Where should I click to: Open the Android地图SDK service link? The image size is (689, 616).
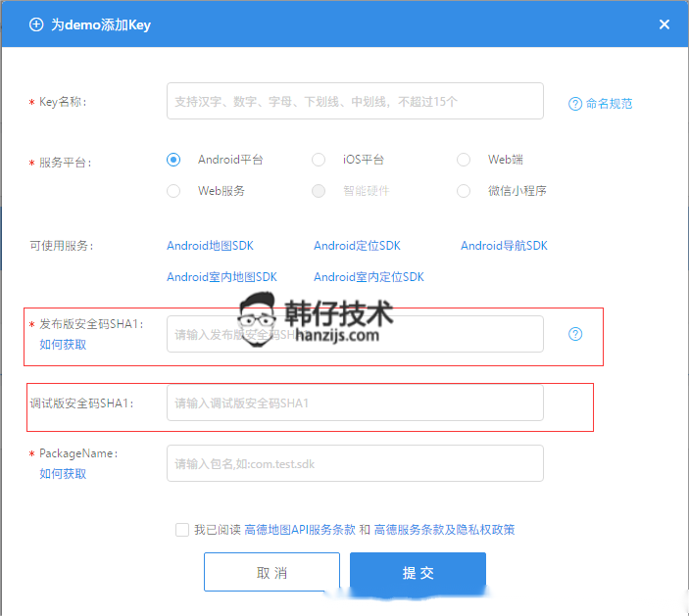pos(210,246)
